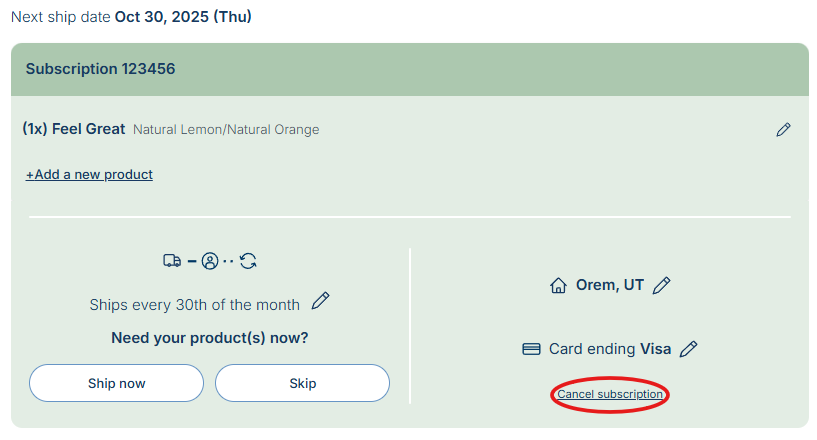Image resolution: width=817 pixels, height=440 pixels.
Task: Click the credit card icon
Action: (x=532, y=349)
